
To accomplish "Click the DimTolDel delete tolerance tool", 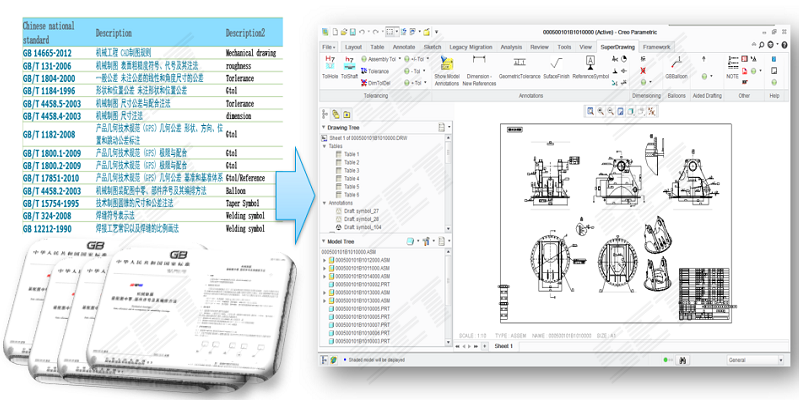I will tap(376, 83).
